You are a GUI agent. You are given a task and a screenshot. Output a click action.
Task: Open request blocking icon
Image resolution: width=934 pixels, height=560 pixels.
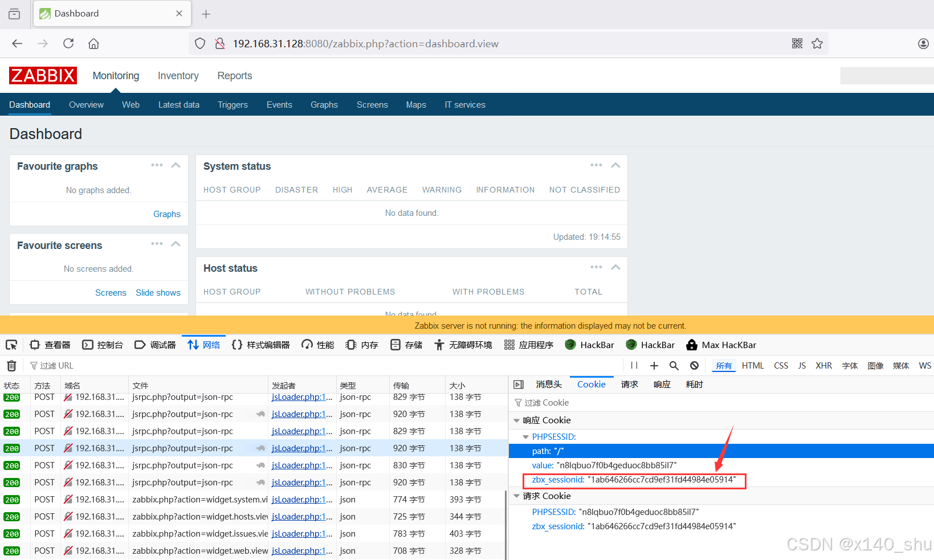point(694,366)
